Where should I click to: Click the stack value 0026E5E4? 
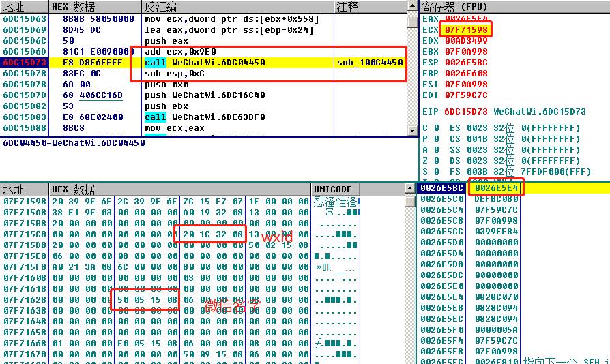[497, 188]
